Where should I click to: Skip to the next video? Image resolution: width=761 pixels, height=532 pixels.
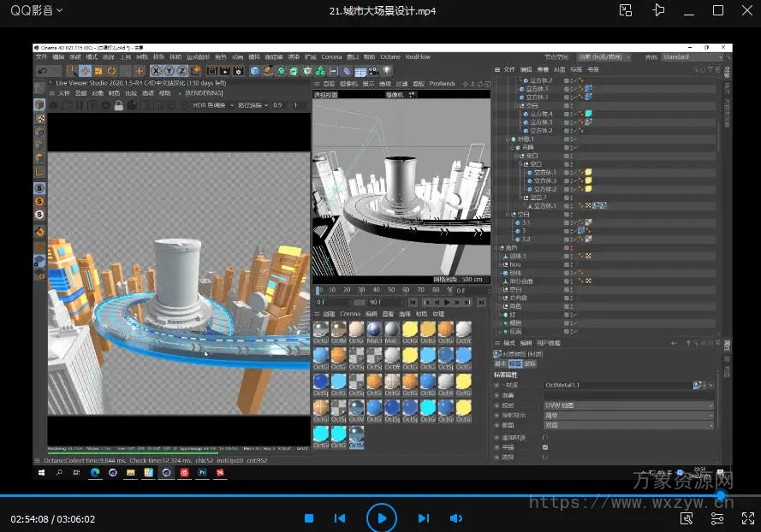(x=423, y=518)
